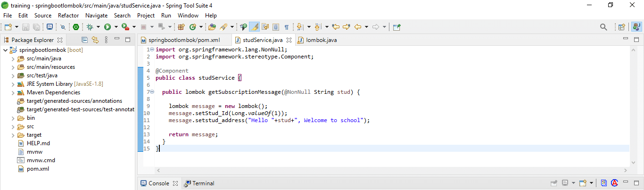
Task: Open the Boot Dashboard power icon
Action: point(75,27)
